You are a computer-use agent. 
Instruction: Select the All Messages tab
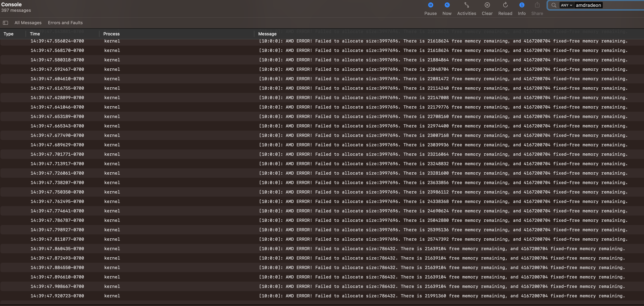pos(28,22)
